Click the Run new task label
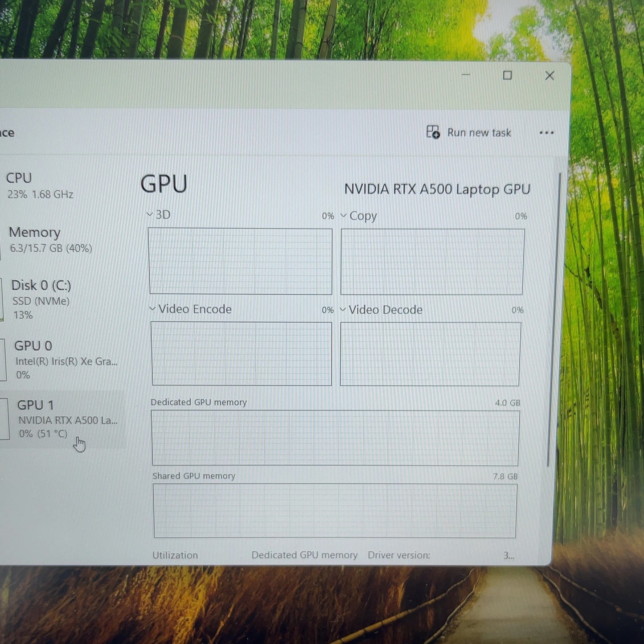The height and width of the screenshot is (644, 644). click(479, 133)
